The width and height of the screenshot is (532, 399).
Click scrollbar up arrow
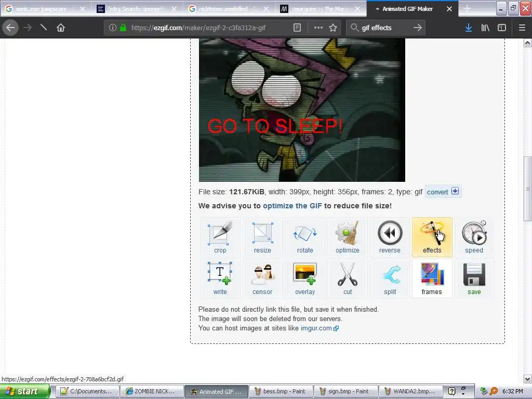(527, 43)
